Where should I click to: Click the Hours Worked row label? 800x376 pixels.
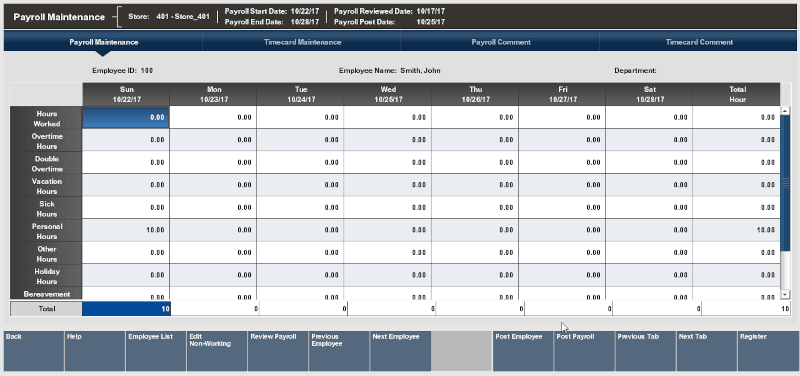[x=46, y=118]
